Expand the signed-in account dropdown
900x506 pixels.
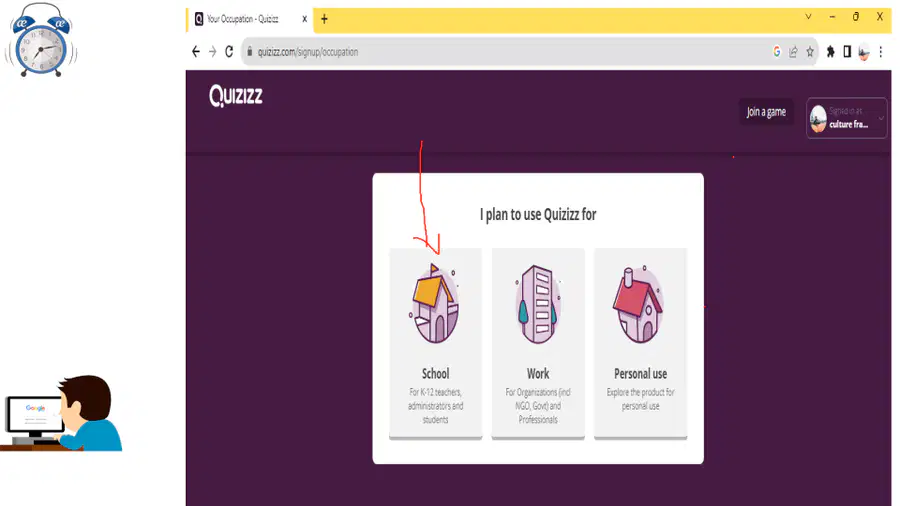[x=847, y=118]
